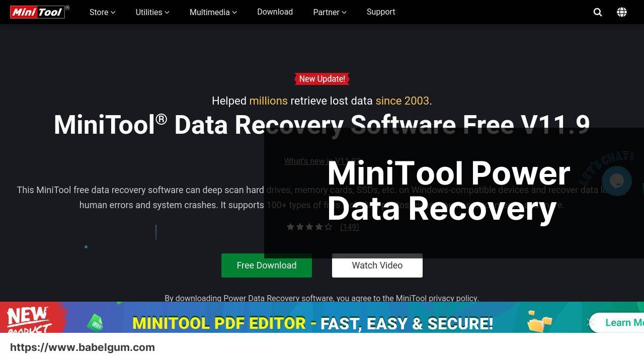Open the search icon in header

[x=598, y=12]
